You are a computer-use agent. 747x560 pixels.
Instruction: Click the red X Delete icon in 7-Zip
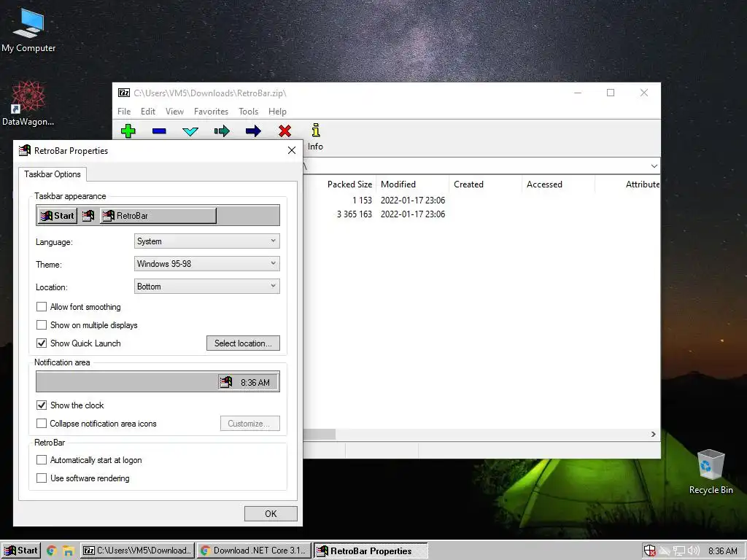click(285, 131)
